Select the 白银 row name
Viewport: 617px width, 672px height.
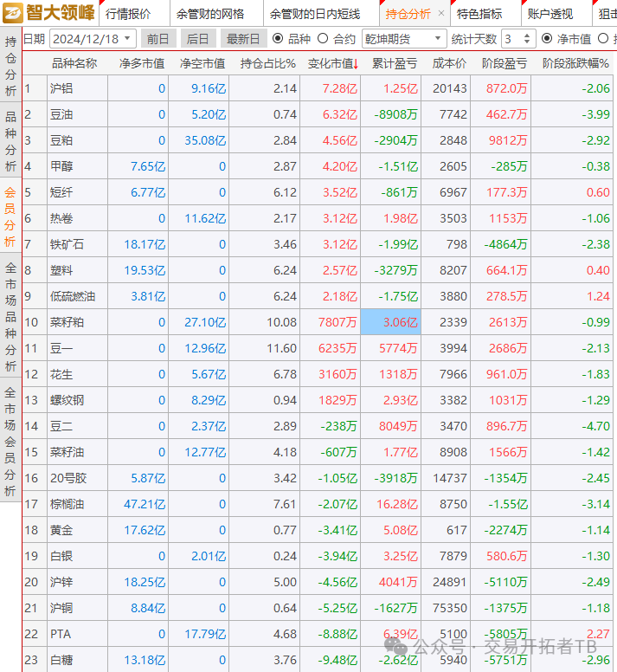[x=61, y=556]
